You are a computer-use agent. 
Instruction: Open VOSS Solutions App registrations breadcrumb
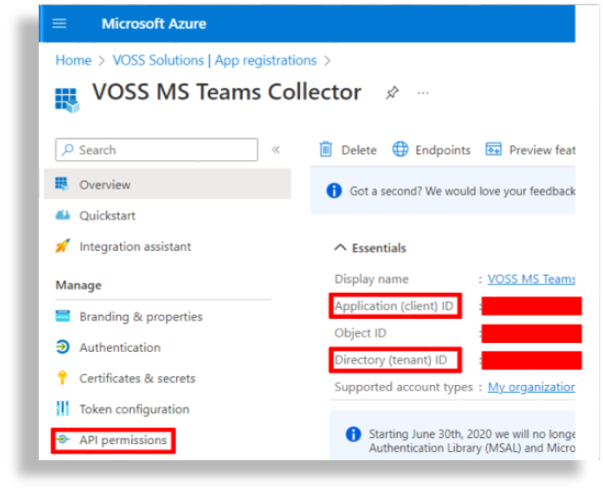coord(215,60)
